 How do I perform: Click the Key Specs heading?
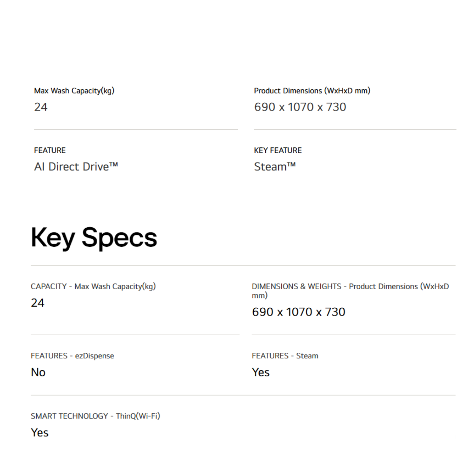94,238
